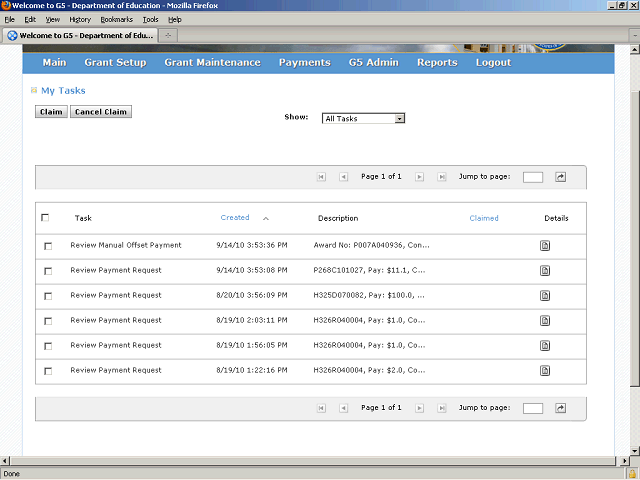Check the row with H325D070082 payment request

pos(48,296)
